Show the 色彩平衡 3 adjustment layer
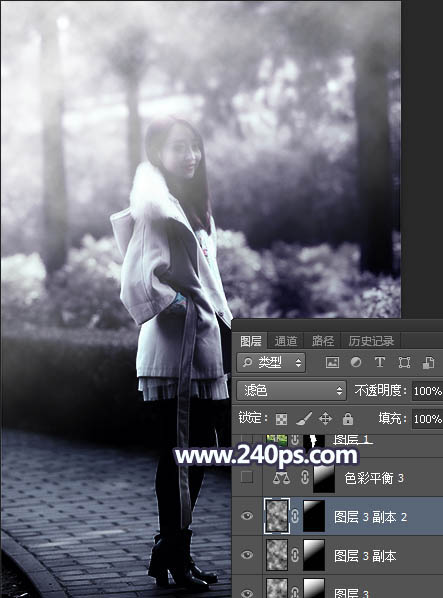Viewport: 443px width, 598px height. pos(247,477)
